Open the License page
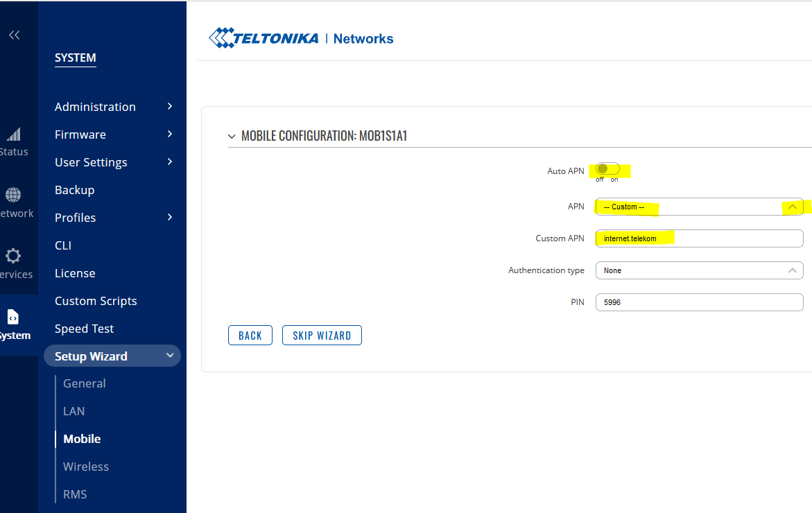The width and height of the screenshot is (812, 513). pos(75,273)
